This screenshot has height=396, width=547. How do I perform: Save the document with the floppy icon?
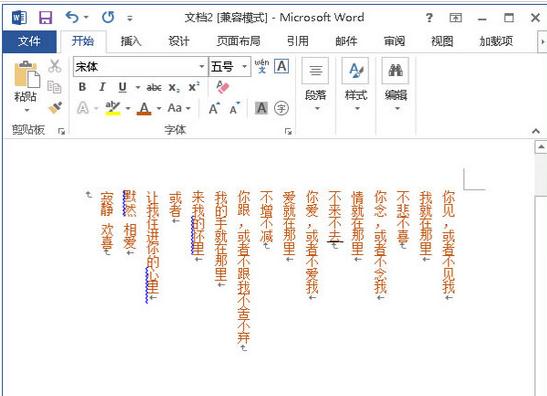click(45, 17)
